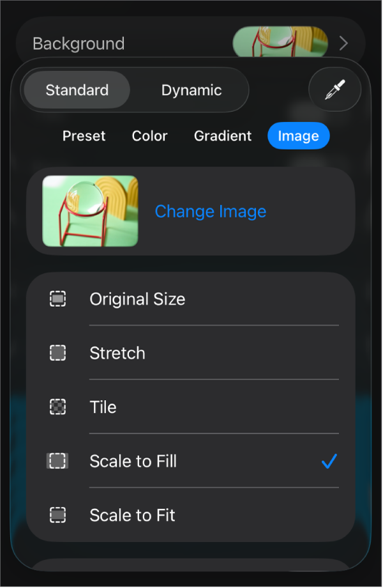
Task: Select the Stretch fill option
Action: (117, 353)
